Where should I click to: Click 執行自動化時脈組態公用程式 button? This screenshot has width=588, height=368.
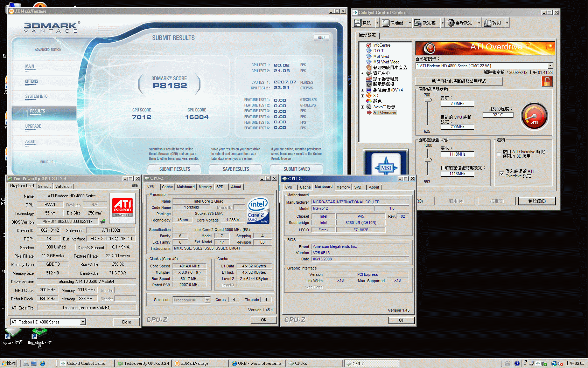tap(459, 81)
